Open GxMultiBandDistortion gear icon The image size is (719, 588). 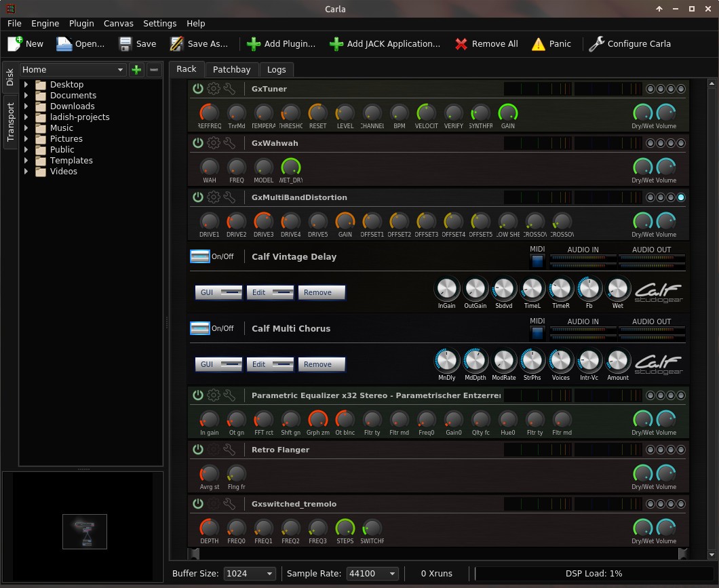tap(214, 197)
